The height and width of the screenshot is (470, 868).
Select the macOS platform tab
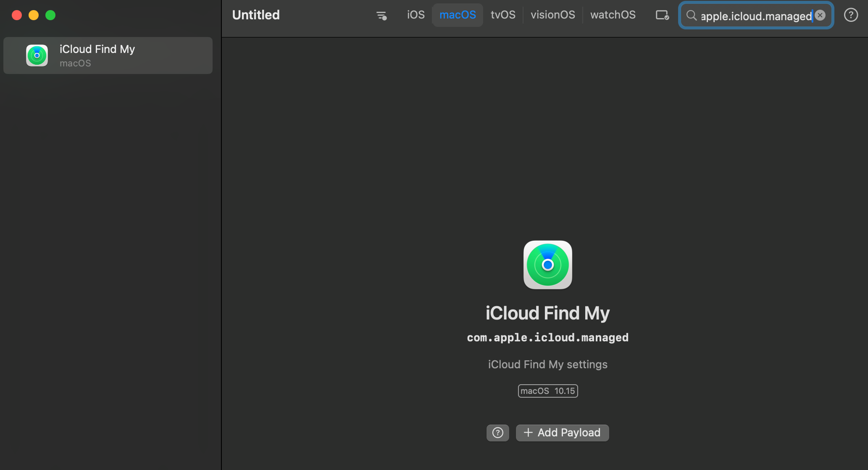pyautogui.click(x=458, y=15)
